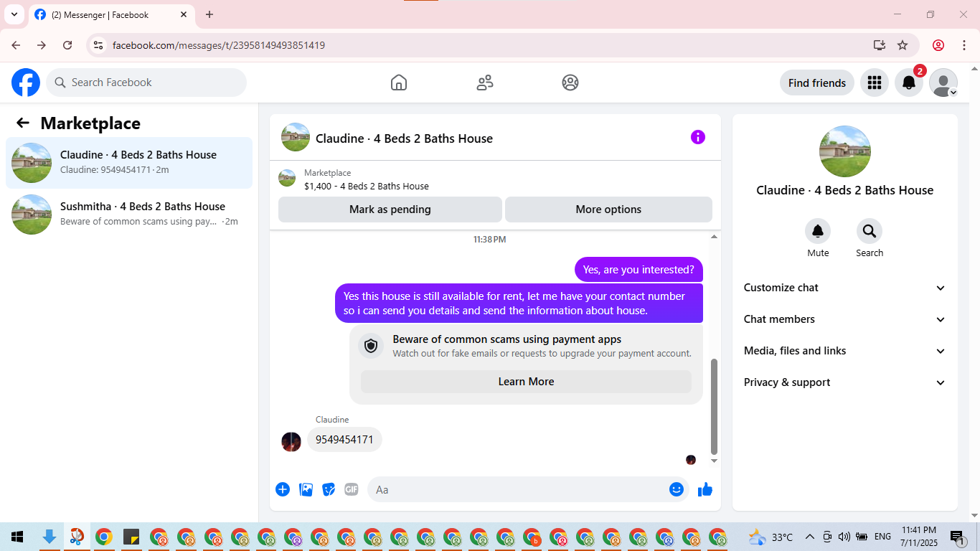Expand the Privacy & support section
The image size is (980, 551).
point(845,382)
